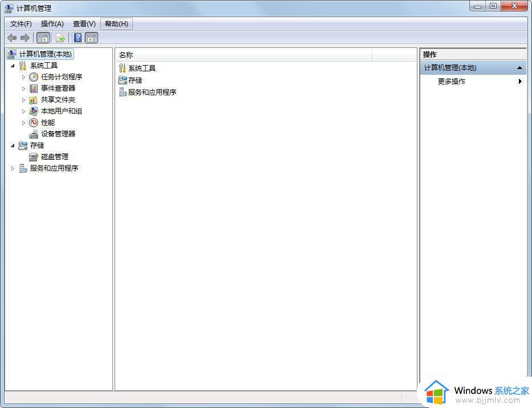Toggle the show/hide console tree toolbar icon
Image resolution: width=532 pixels, height=408 pixels.
(x=43, y=38)
